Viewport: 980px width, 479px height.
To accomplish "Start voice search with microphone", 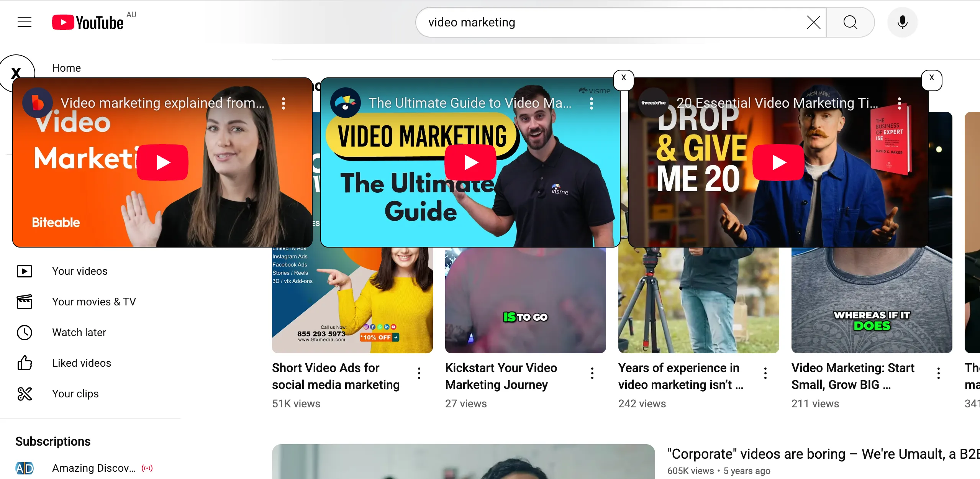I will [902, 22].
